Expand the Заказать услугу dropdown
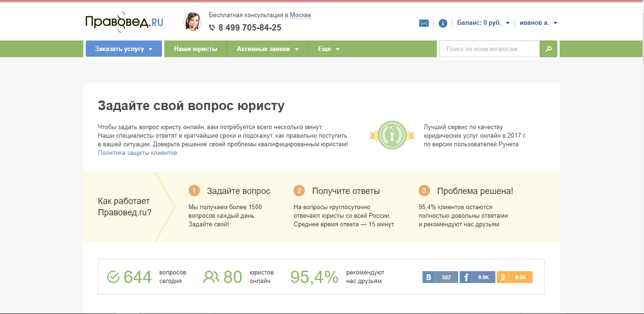The image size is (644, 314). pyautogui.click(x=123, y=49)
